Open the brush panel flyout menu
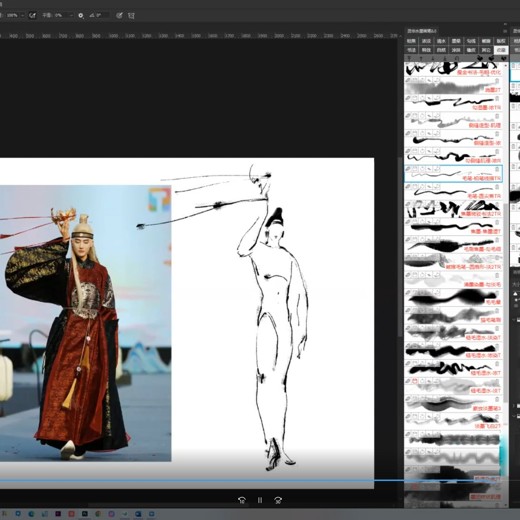The height and width of the screenshot is (520, 520). pos(505,31)
